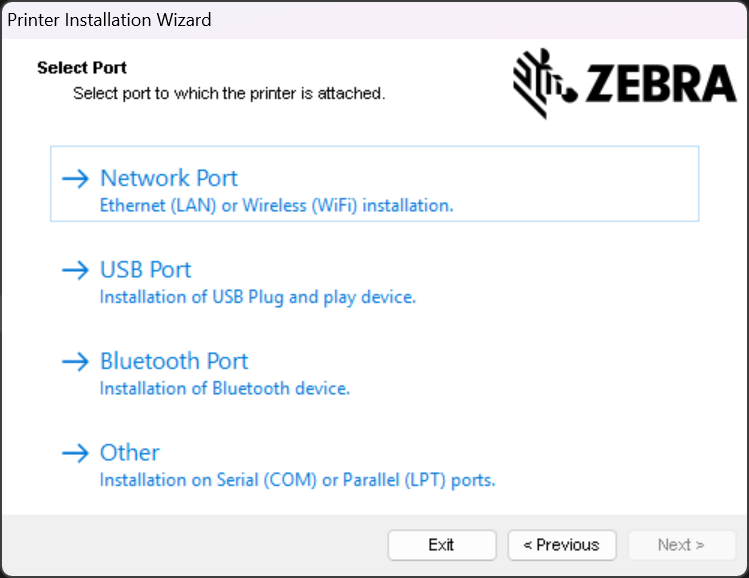This screenshot has height=578, width=749.
Task: Click the Ethernet (LAN) or Wireless description
Action: coord(277,206)
